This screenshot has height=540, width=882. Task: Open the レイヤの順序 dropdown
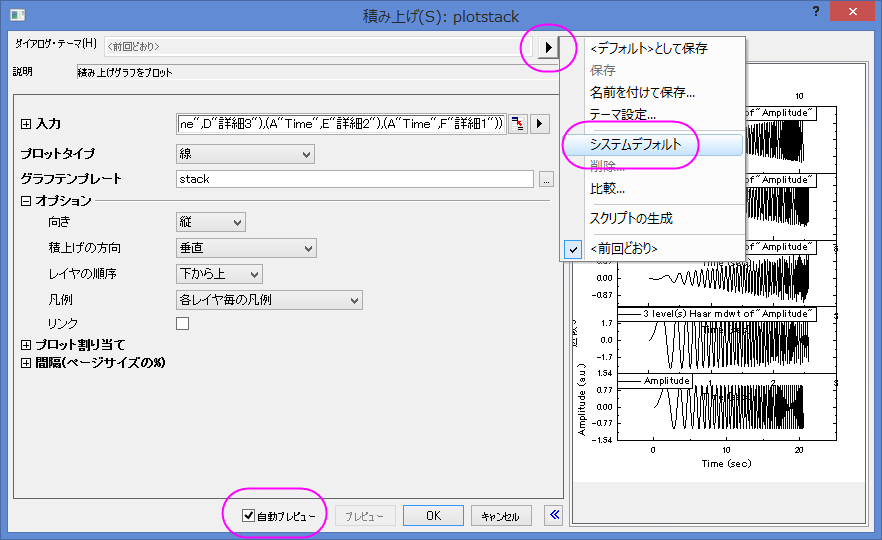pos(219,274)
